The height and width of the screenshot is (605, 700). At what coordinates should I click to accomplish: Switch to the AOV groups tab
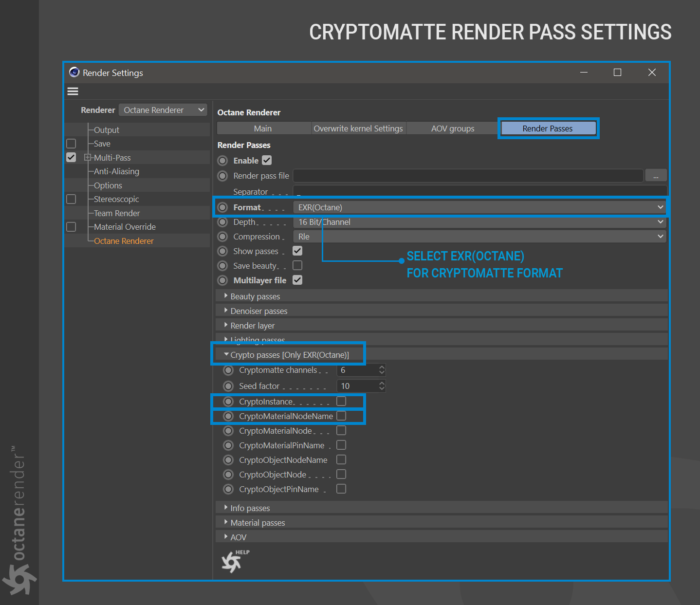tap(453, 128)
